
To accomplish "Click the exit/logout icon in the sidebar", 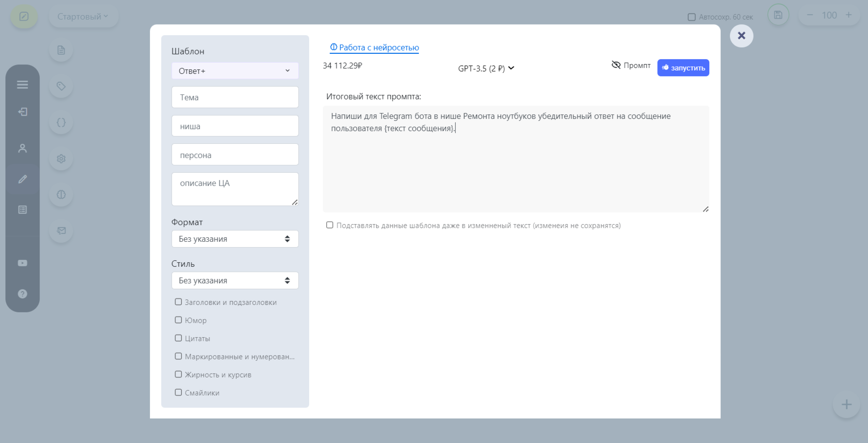I will pos(23,112).
